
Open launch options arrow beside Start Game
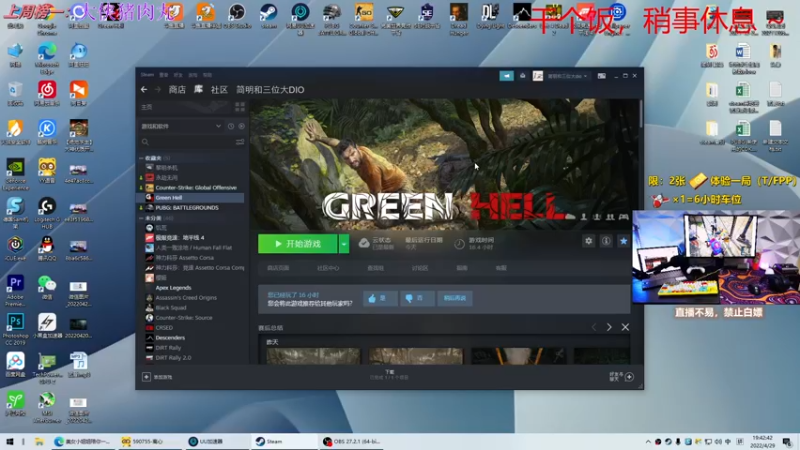click(344, 244)
